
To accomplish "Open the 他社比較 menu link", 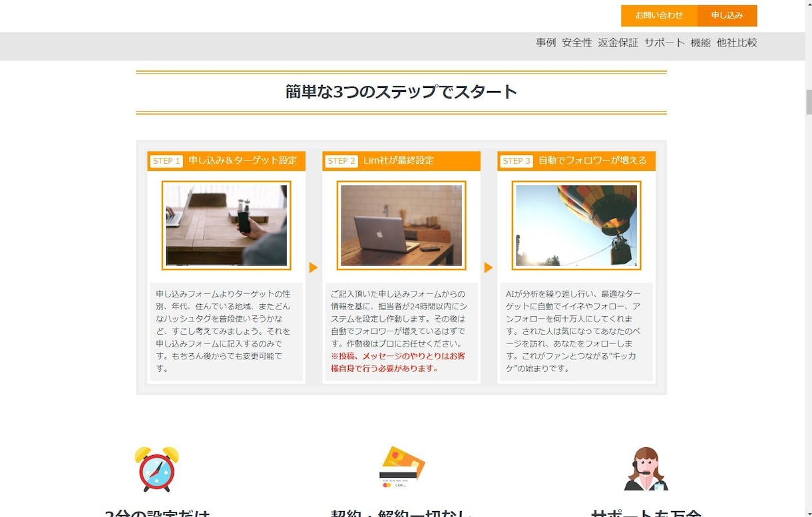I will (x=737, y=43).
